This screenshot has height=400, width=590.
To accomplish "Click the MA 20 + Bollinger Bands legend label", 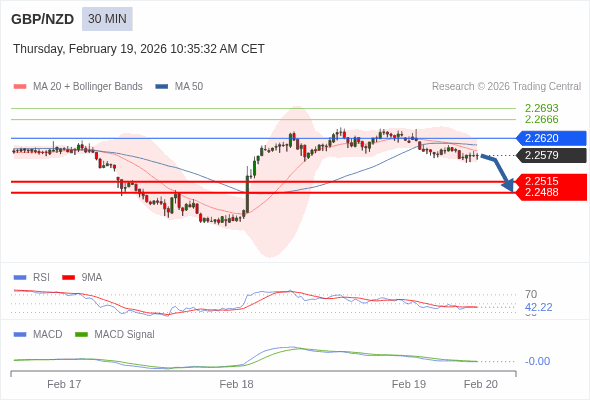I will click(x=88, y=87).
